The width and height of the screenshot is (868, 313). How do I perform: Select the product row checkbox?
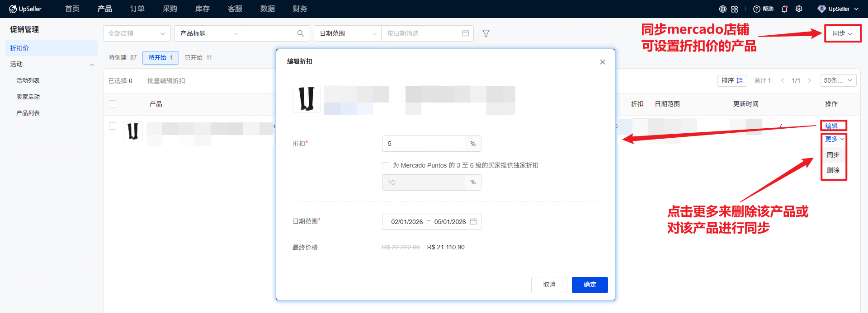click(113, 126)
